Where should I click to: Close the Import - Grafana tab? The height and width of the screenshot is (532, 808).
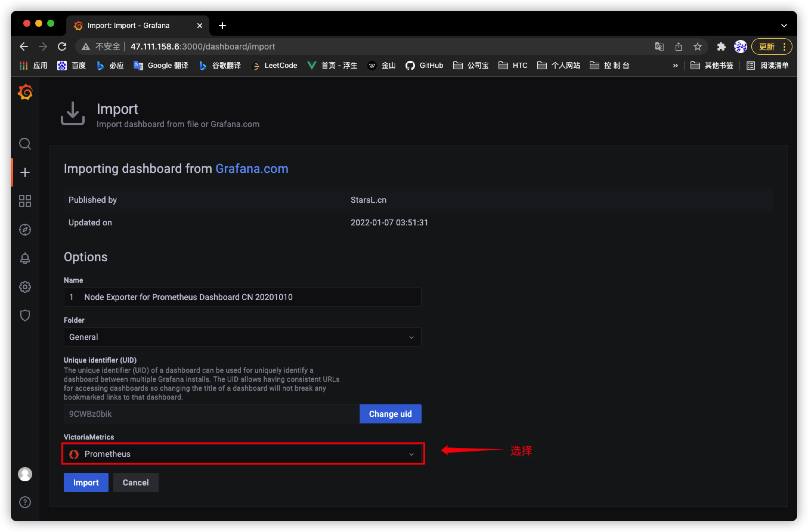pyautogui.click(x=200, y=25)
